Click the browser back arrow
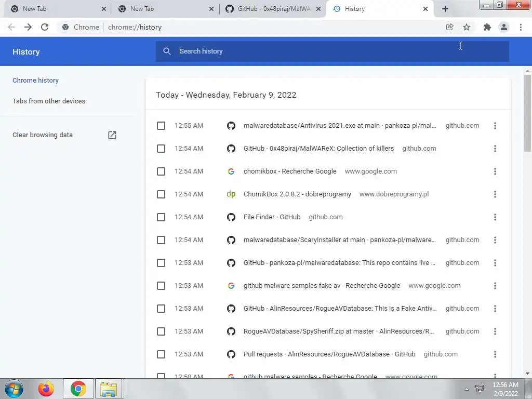 pos(11,27)
